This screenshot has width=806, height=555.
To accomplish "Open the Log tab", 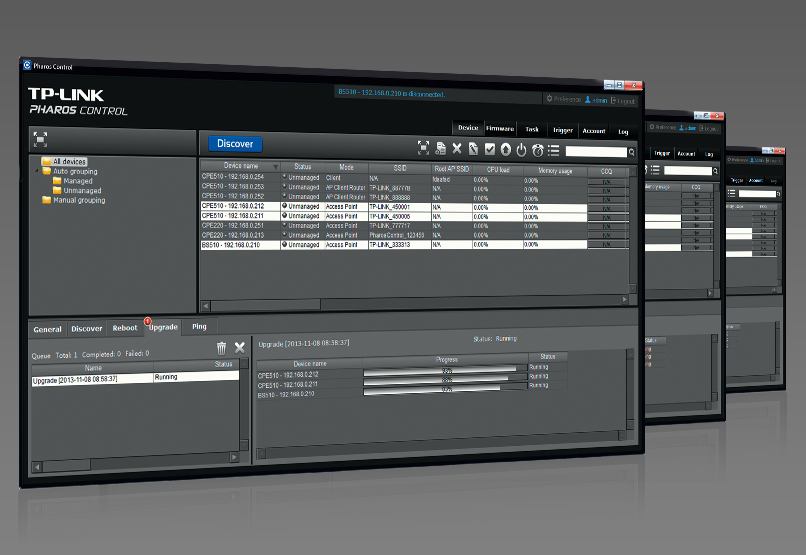I will click(623, 132).
